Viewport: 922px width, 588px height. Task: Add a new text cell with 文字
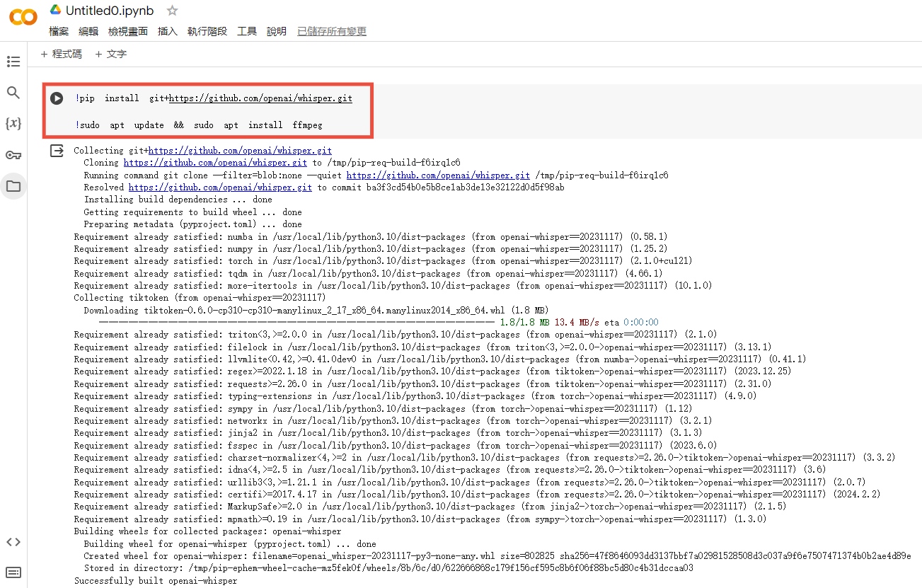coord(111,54)
